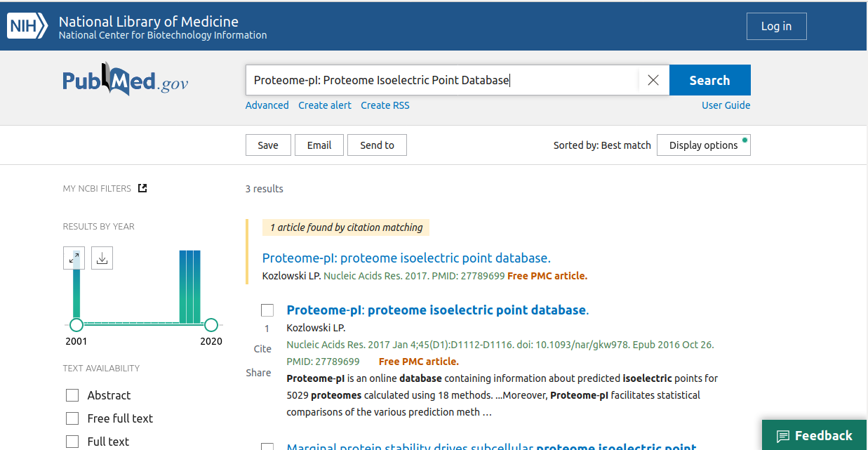Image resolution: width=868 pixels, height=450 pixels.
Task: Click the 2020 year slider handle
Action: (x=211, y=325)
